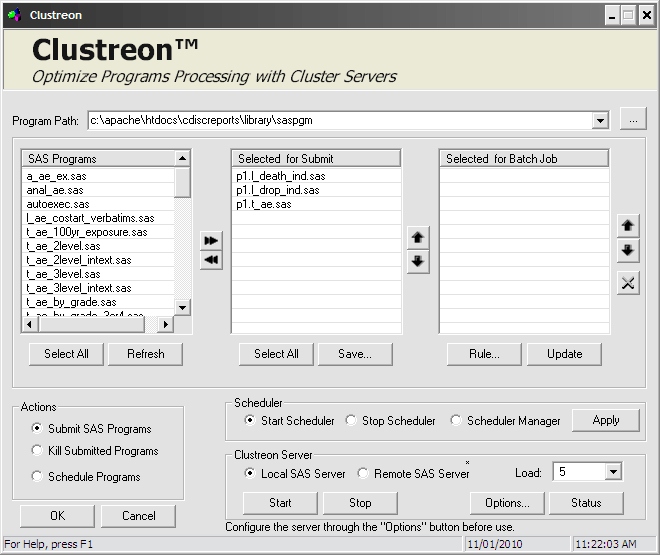Choose Start Scheduler radio button

pyautogui.click(x=250, y=420)
